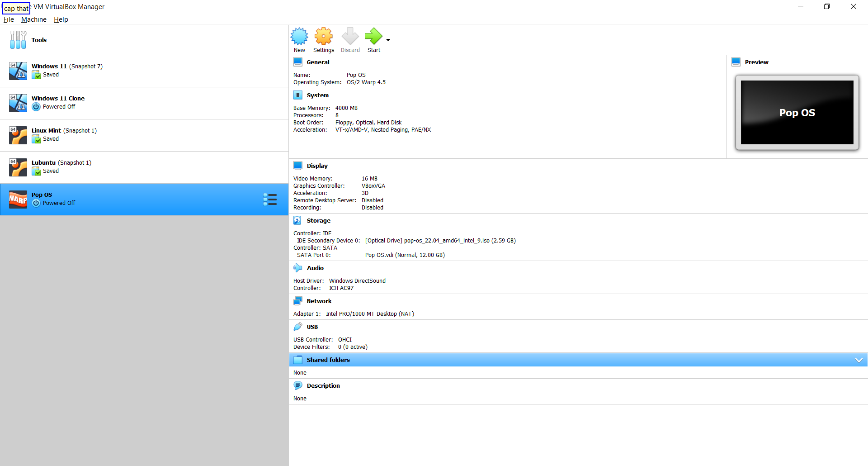
Task: Click the Video Memory 16 MB value
Action: click(369, 179)
